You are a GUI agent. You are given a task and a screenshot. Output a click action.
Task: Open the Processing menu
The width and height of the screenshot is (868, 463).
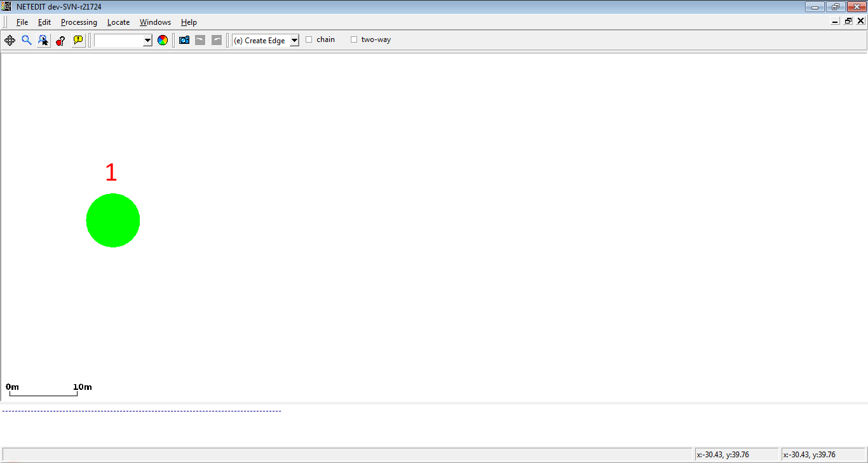coord(79,22)
